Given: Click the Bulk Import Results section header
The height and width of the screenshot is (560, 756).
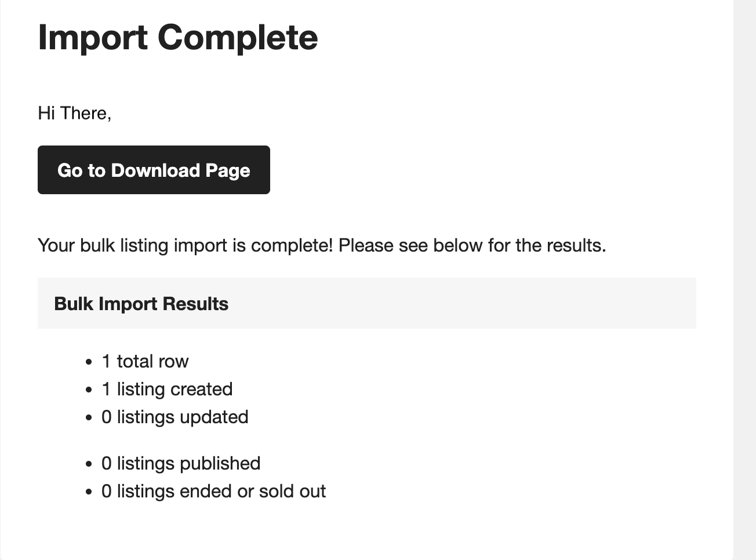Looking at the screenshot, I should [x=141, y=304].
